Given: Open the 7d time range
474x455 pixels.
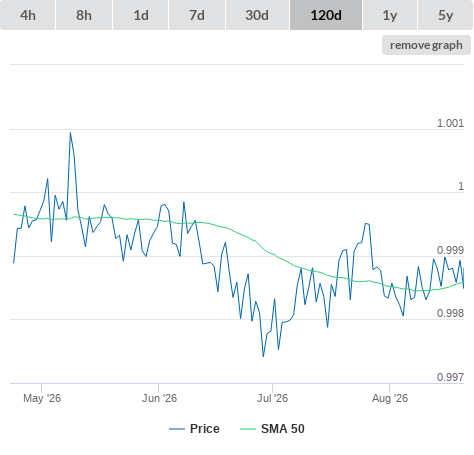Looking at the screenshot, I should [x=197, y=15].
